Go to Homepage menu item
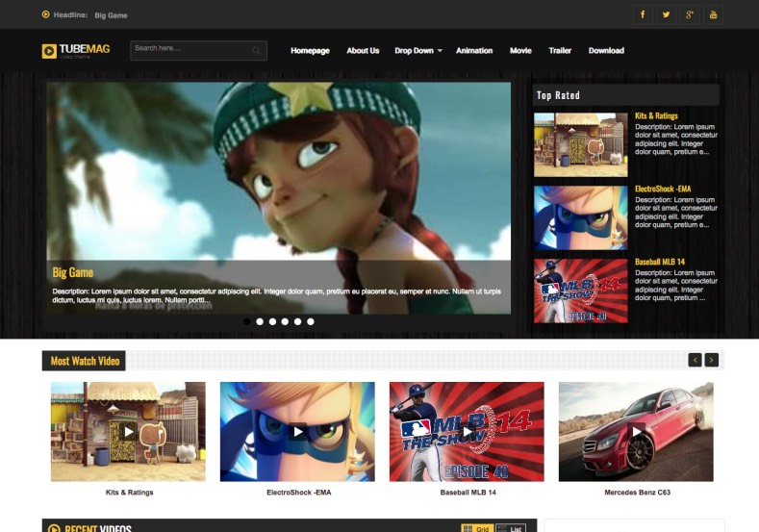The image size is (759, 532). click(310, 50)
